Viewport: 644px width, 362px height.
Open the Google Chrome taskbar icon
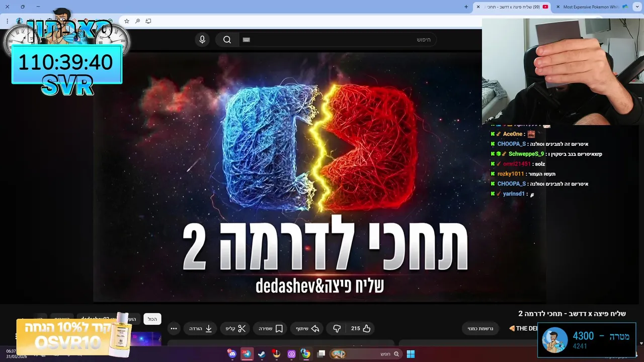coord(306,354)
